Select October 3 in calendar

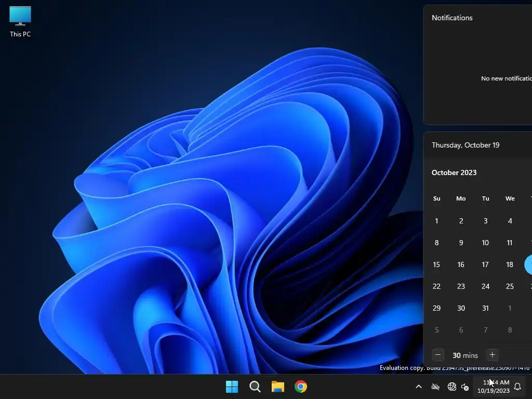tap(486, 221)
